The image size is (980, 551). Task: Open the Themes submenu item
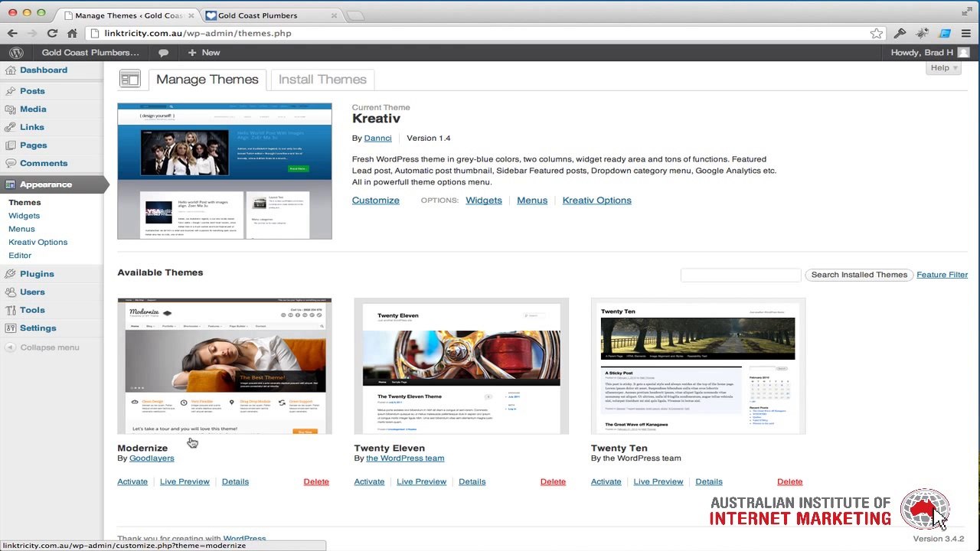click(24, 203)
